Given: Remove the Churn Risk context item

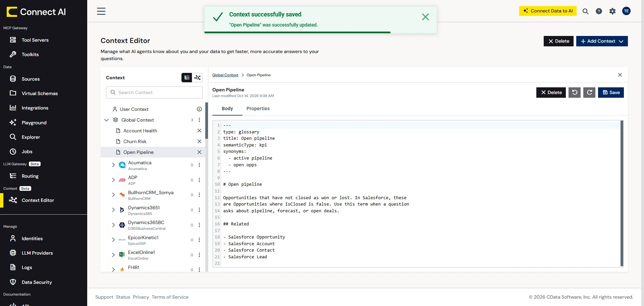Looking at the screenshot, I should click(x=199, y=141).
